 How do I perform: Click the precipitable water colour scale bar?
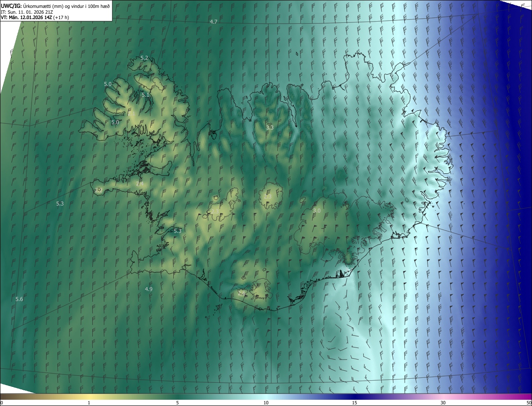pos(266,397)
